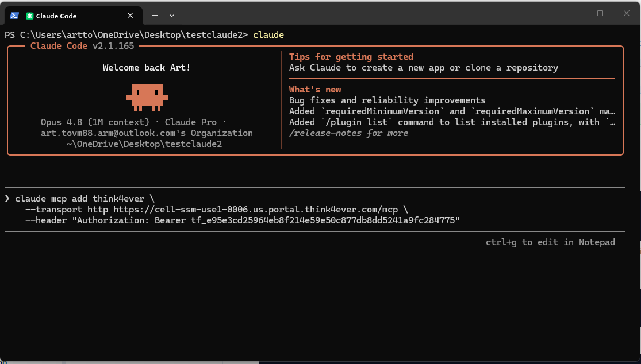Click '/release-notes for more' text
The width and height of the screenshot is (641, 364).
[x=348, y=133]
